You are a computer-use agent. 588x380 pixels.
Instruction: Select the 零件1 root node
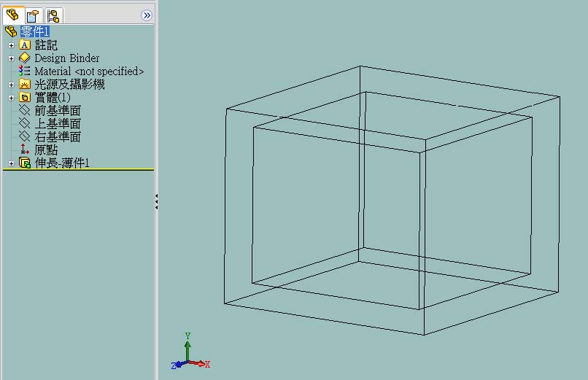point(34,31)
